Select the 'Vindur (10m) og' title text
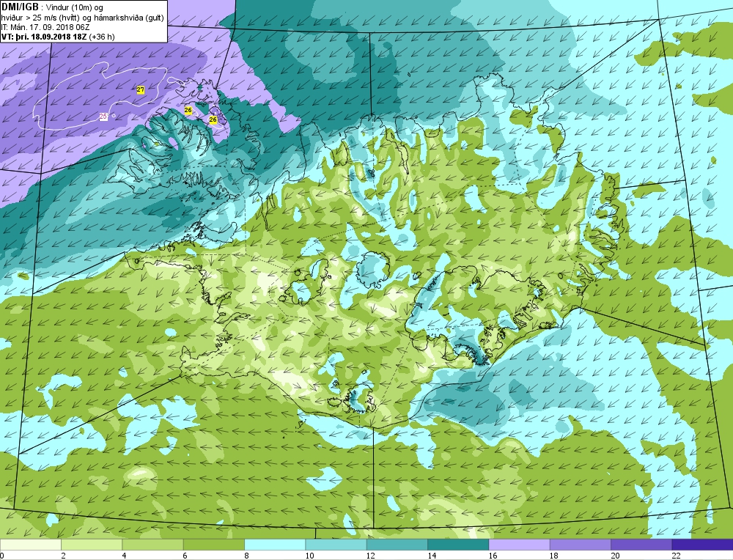733x560 pixels. (x=75, y=7)
